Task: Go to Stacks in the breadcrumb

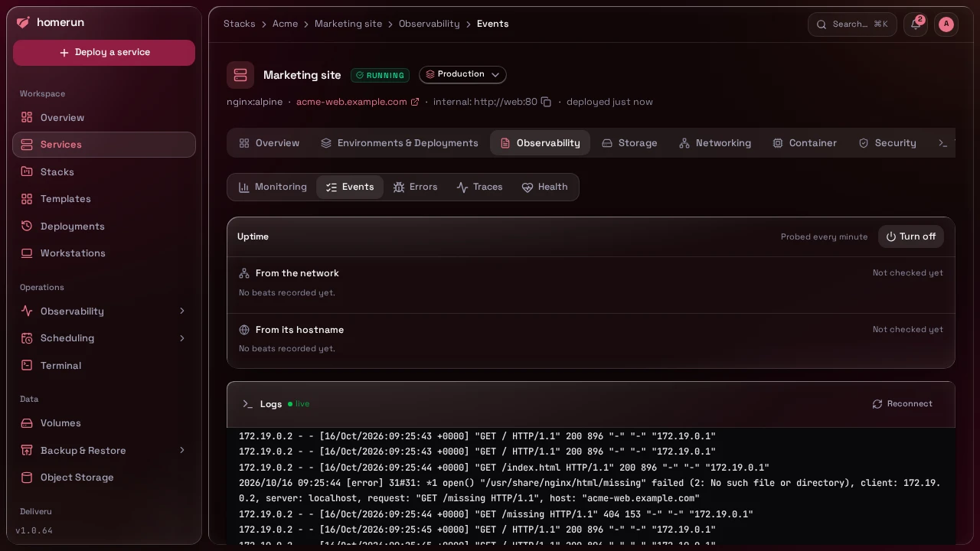Action: [x=240, y=24]
